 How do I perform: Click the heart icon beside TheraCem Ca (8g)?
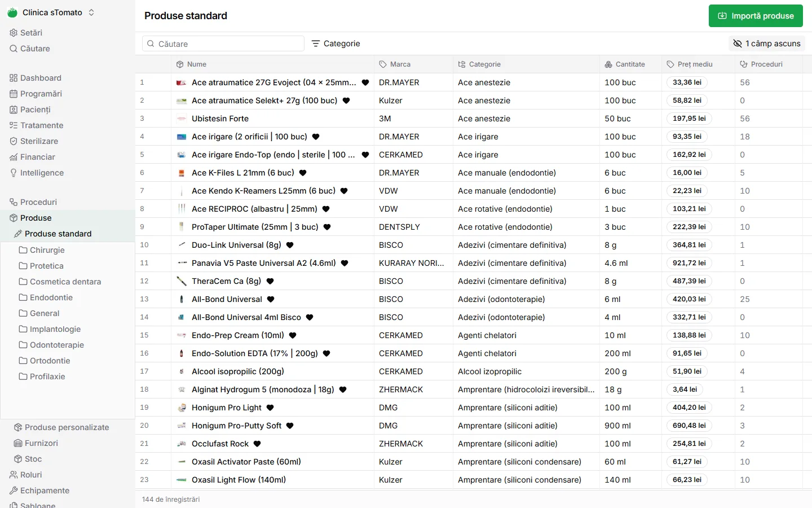270,281
